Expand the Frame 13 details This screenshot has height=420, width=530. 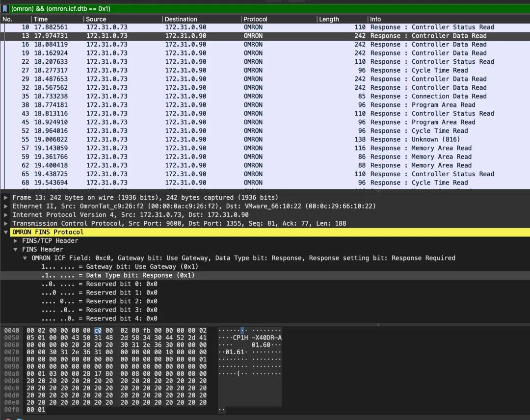(6, 197)
